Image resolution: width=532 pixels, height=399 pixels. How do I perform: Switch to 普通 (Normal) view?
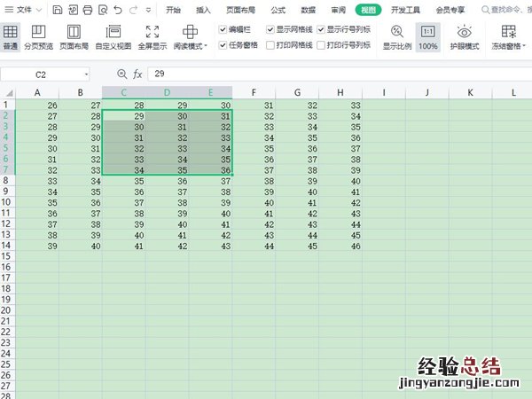pyautogui.click(x=11, y=36)
